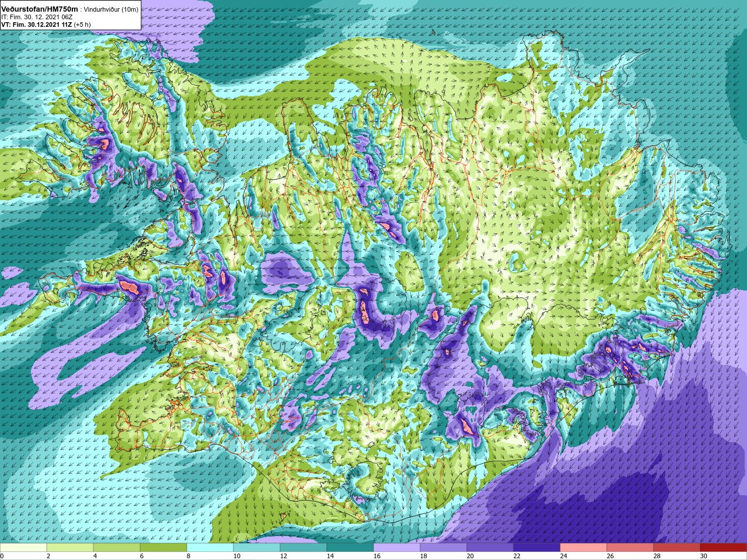Image resolution: width=747 pixels, height=560 pixels.
Task: Click the legend scale value 16
Action: (x=378, y=556)
